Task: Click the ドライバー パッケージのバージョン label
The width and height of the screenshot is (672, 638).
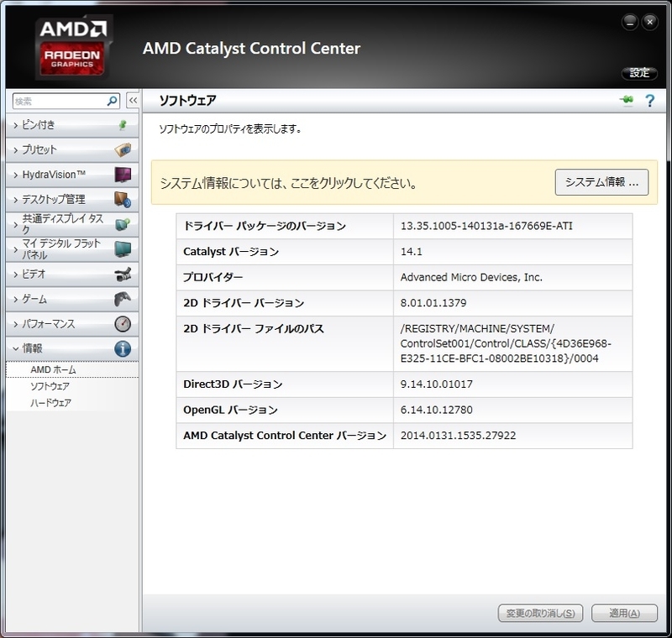Action: 265,226
